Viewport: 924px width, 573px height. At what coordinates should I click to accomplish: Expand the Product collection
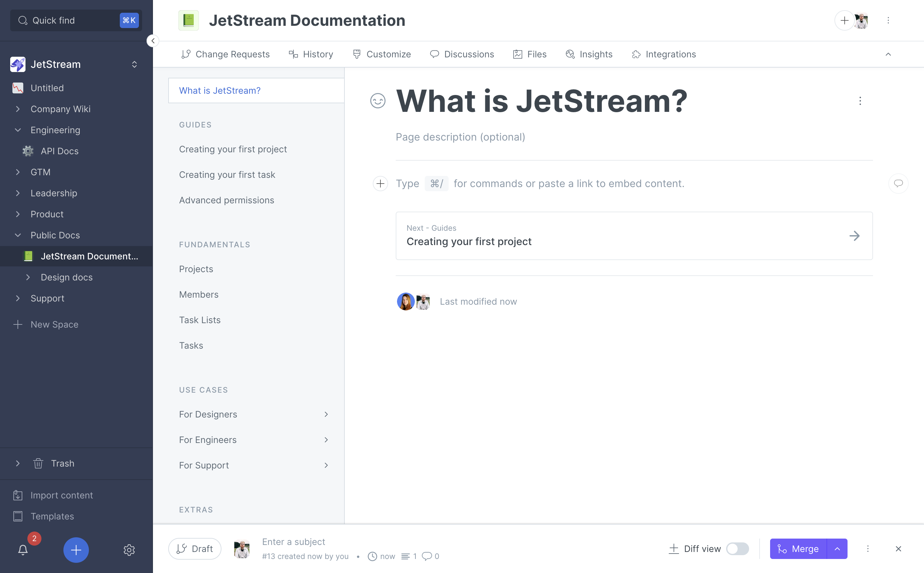coord(18,214)
